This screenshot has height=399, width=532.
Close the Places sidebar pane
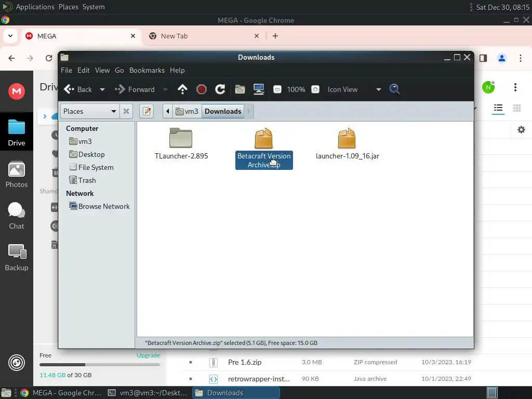click(x=126, y=111)
